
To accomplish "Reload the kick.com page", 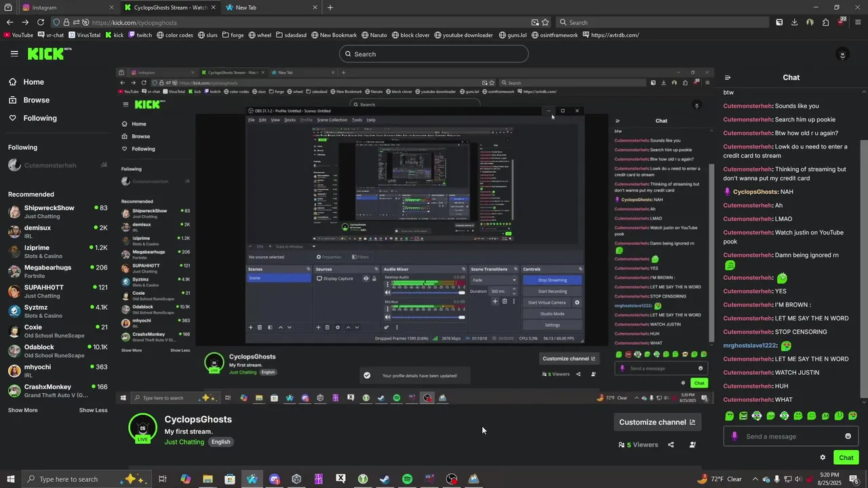I will 41,22.
